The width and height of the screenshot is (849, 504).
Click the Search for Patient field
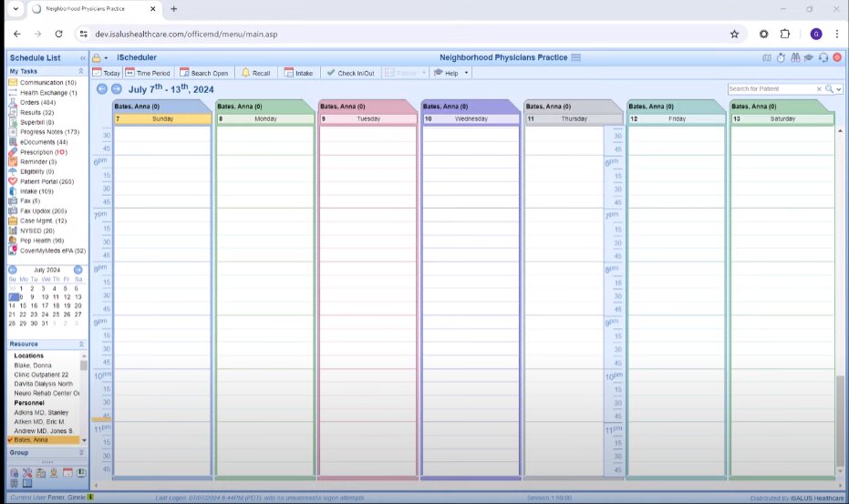pos(775,89)
